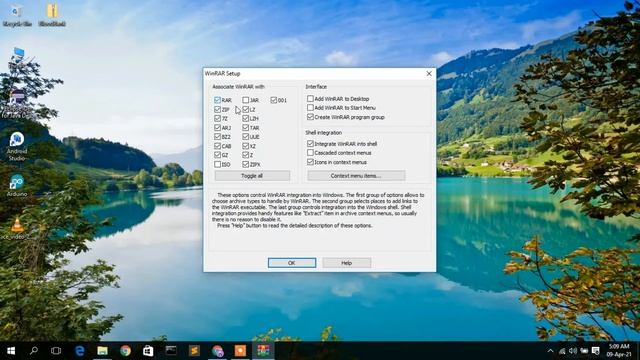Image resolution: width=640 pixels, height=360 pixels.
Task: Uncheck the ARJ association checkbox
Action: 218,128
